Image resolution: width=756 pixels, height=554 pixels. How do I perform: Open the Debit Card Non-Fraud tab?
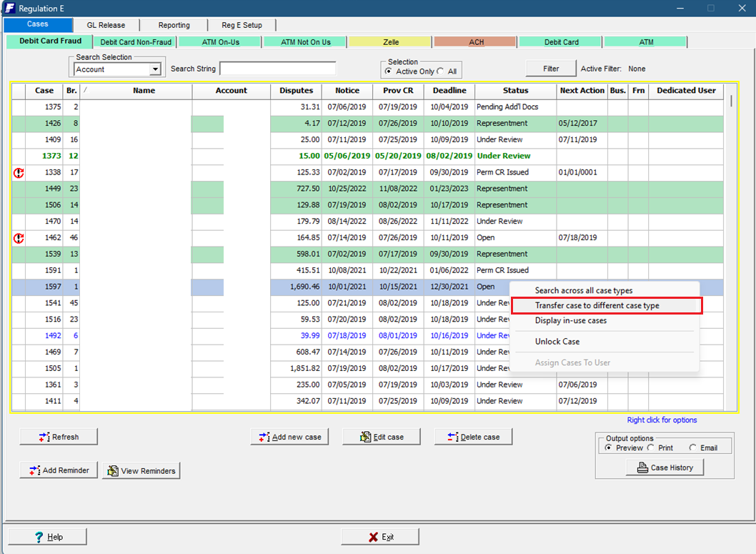(x=136, y=42)
